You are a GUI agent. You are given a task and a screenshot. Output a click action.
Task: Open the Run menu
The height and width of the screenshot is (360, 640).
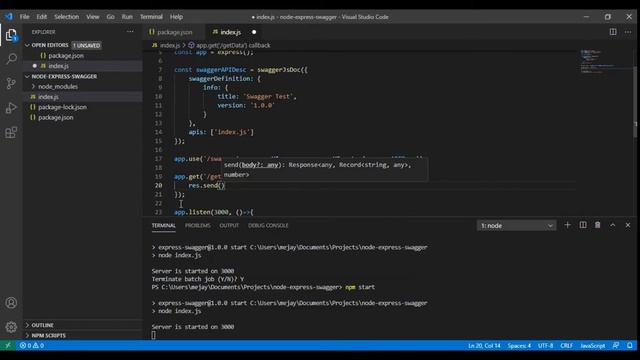[x=127, y=17]
